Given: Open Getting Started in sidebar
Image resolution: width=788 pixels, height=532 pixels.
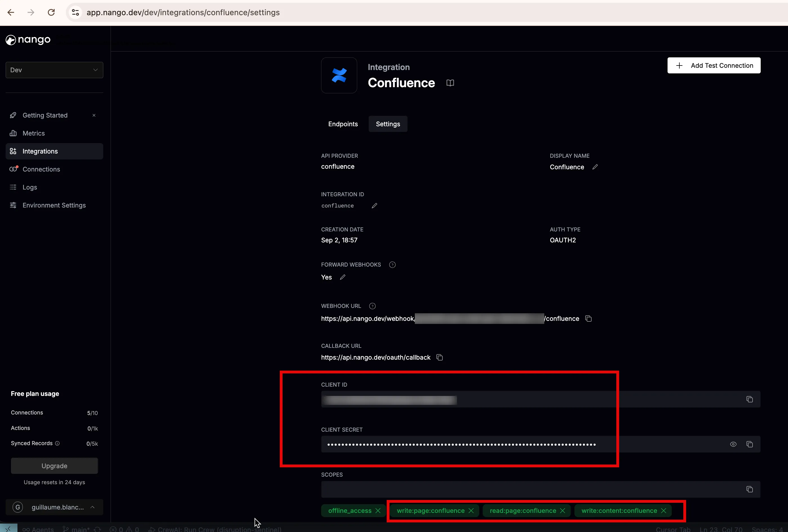Looking at the screenshot, I should click(45, 115).
